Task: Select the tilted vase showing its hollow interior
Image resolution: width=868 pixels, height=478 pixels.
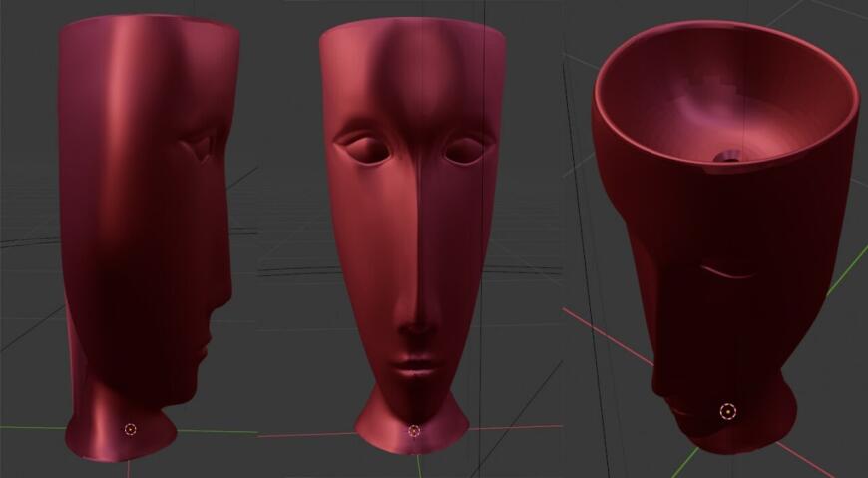Action: (x=725, y=236)
